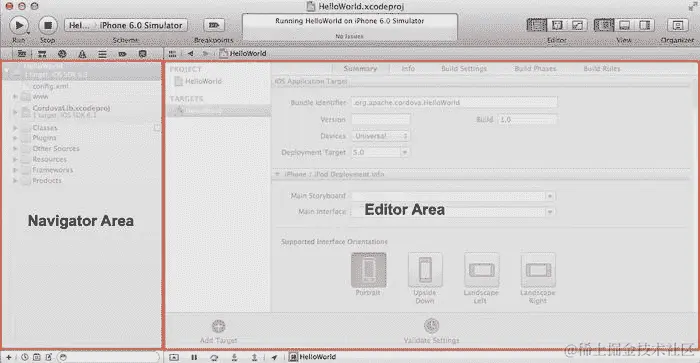Screen dimensions: 700x363
Task: Switch to the Summary tab
Action: [x=360, y=69]
